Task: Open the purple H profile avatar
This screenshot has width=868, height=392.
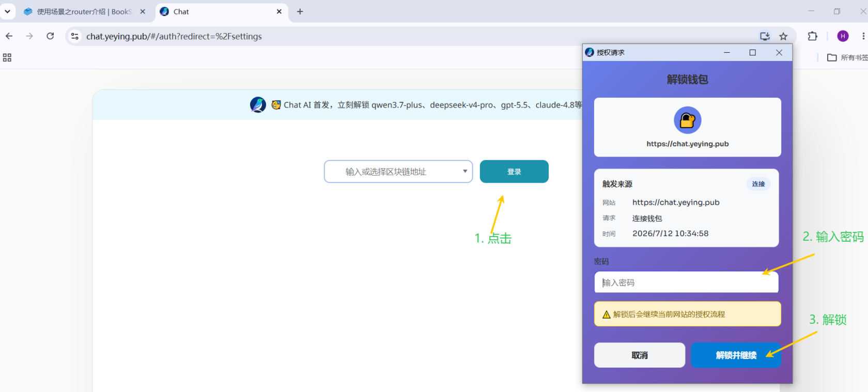Action: pyautogui.click(x=843, y=36)
